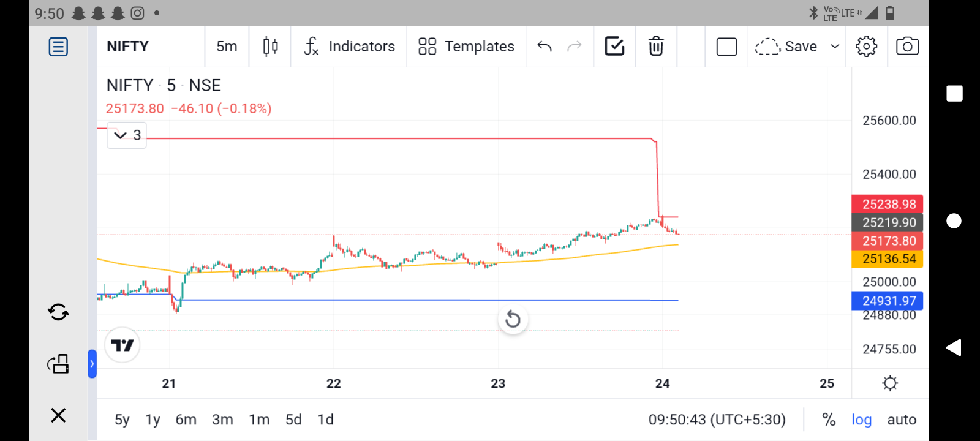Viewport: 980px width, 441px height.
Task: Open the Indicators dialog
Action: (x=349, y=47)
